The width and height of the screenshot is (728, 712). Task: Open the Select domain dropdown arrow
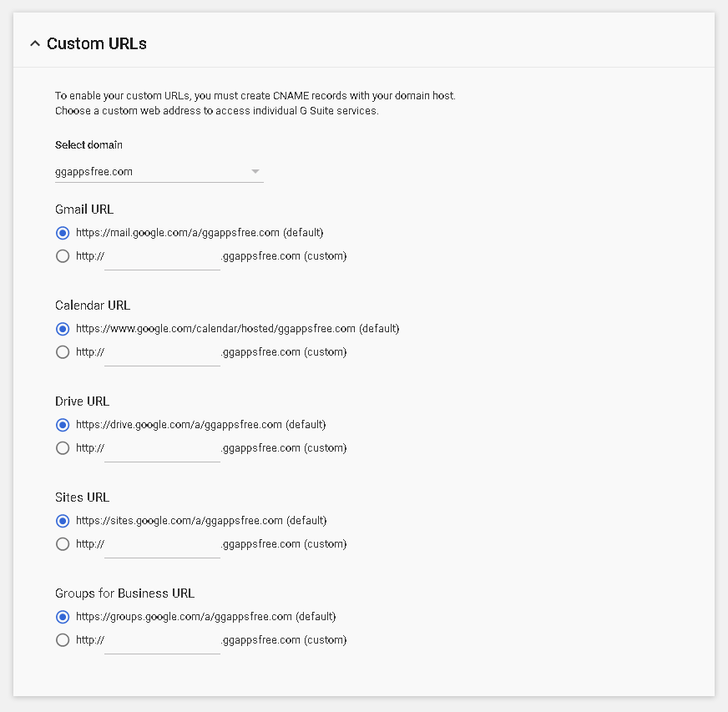(x=255, y=172)
